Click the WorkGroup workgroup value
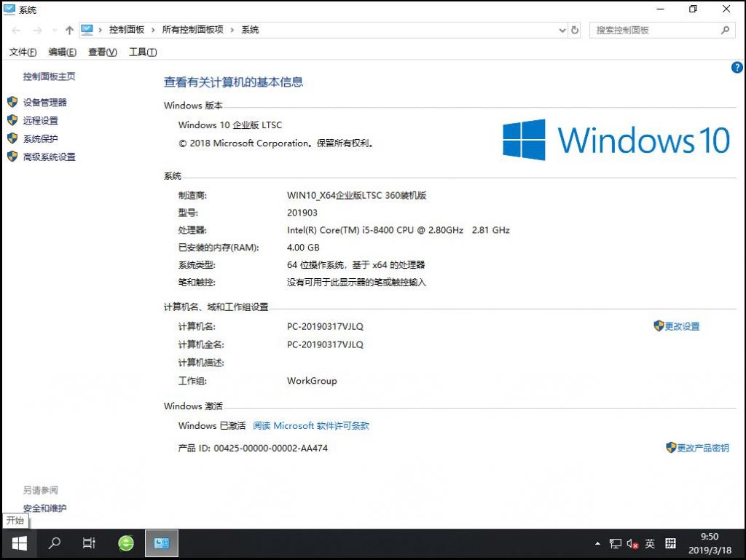746x560 pixels. (x=312, y=381)
